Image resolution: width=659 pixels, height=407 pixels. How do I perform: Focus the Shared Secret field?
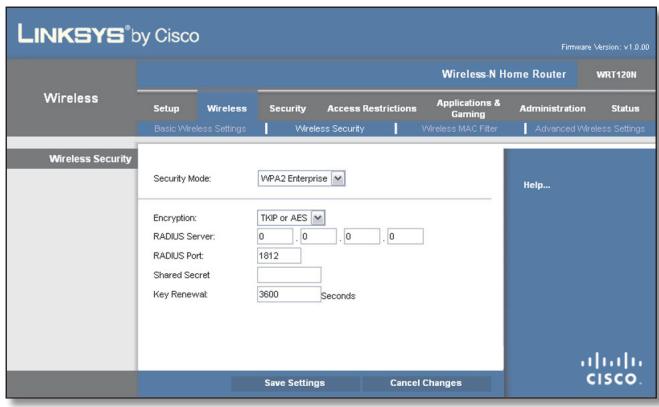pyautogui.click(x=289, y=275)
